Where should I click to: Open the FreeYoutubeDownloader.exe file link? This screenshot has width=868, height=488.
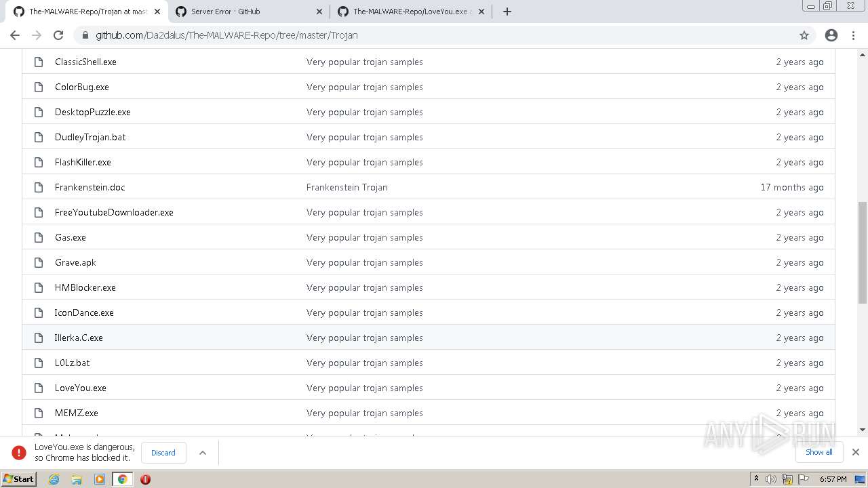click(x=114, y=212)
